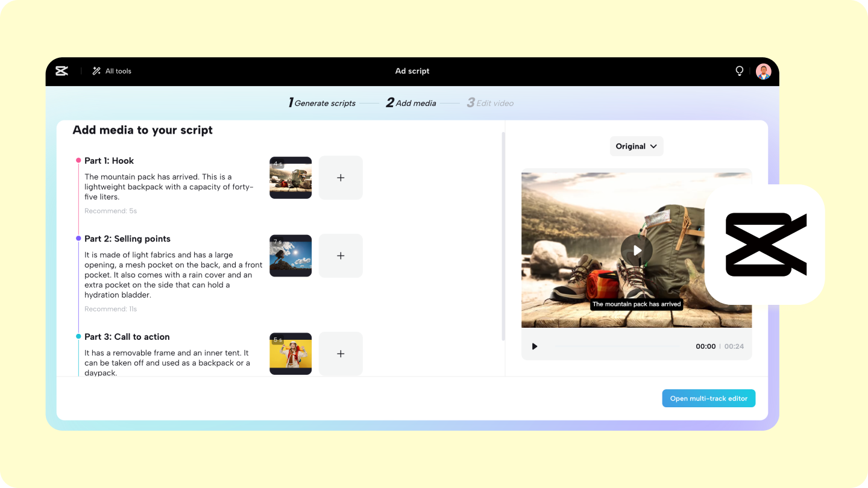Click the Open multi-track editor button
Image resolution: width=868 pixels, height=488 pixels.
point(708,398)
